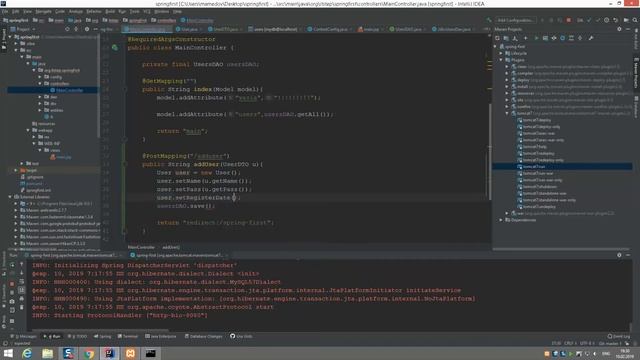Image resolution: width=640 pixels, height=360 pixels.
Task: Open Maven settings wrench icon
Action: click(x=591, y=38)
